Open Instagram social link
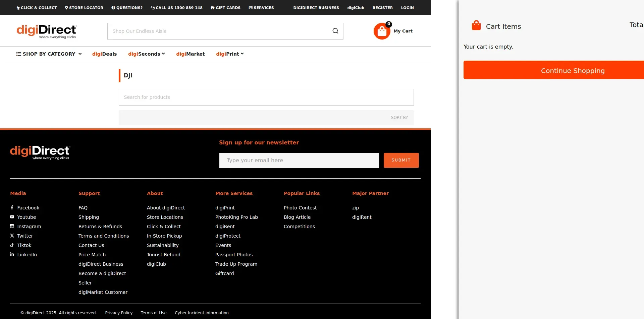 point(25,227)
